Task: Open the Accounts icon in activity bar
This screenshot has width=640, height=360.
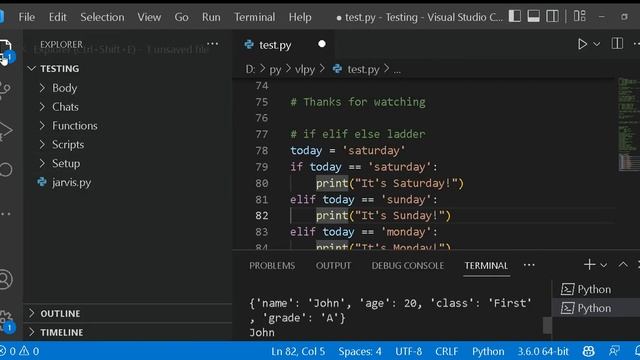Action: click(x=6, y=280)
